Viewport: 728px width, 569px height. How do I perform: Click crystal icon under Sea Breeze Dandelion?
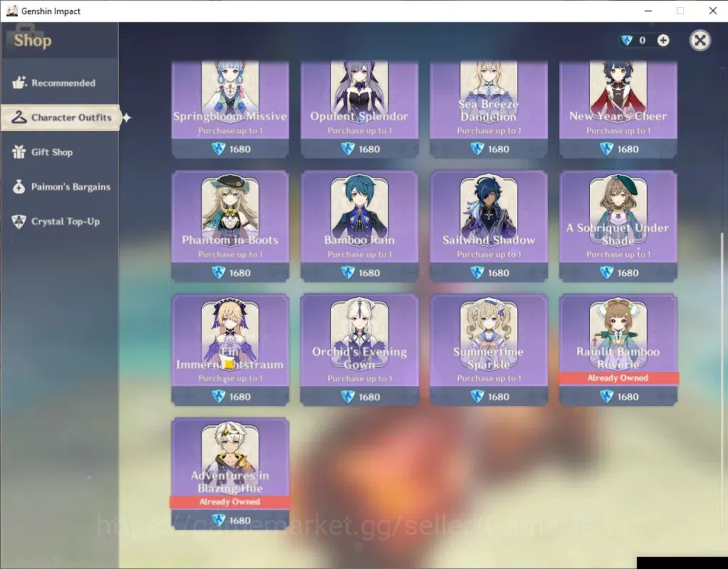(x=477, y=149)
